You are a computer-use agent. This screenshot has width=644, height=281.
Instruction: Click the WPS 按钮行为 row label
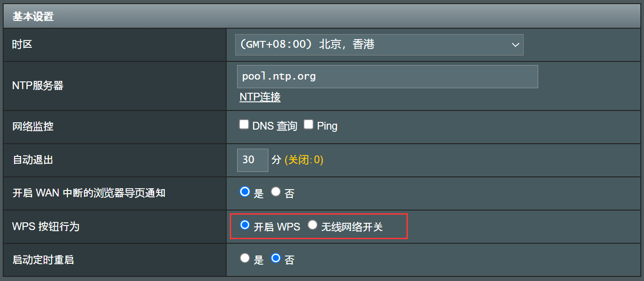click(x=46, y=226)
